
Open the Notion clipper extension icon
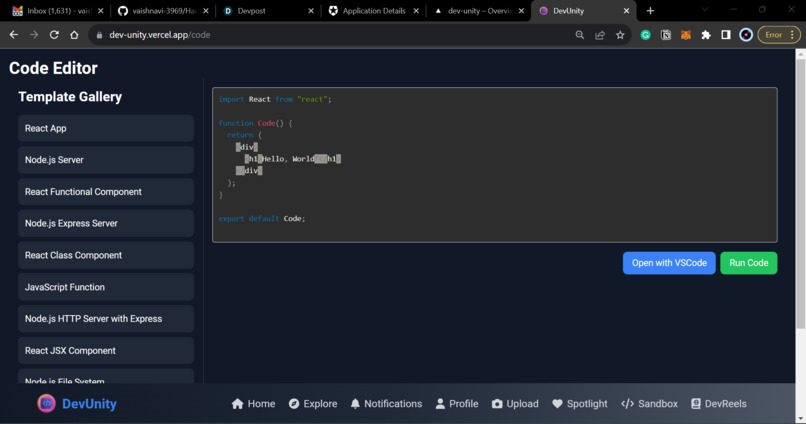[666, 35]
